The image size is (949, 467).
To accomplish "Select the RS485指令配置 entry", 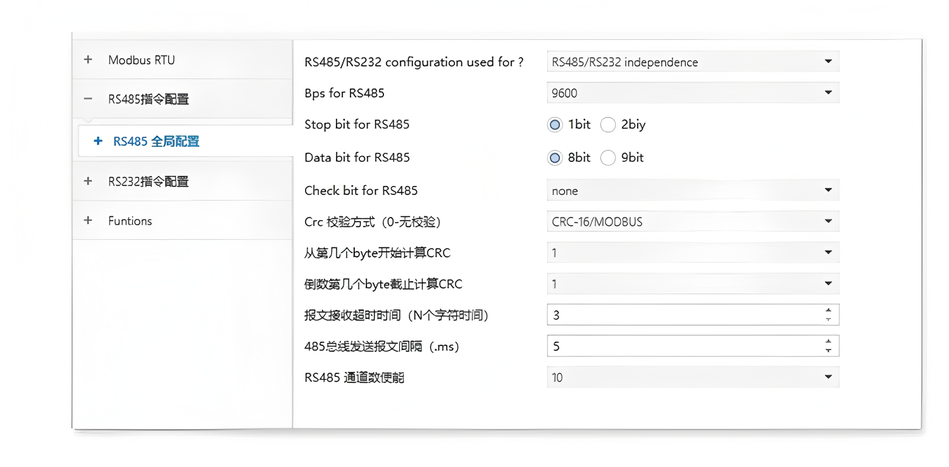I will (182, 99).
